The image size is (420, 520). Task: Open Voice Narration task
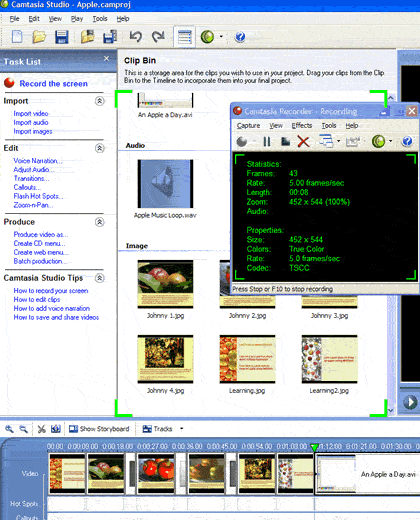click(37, 161)
